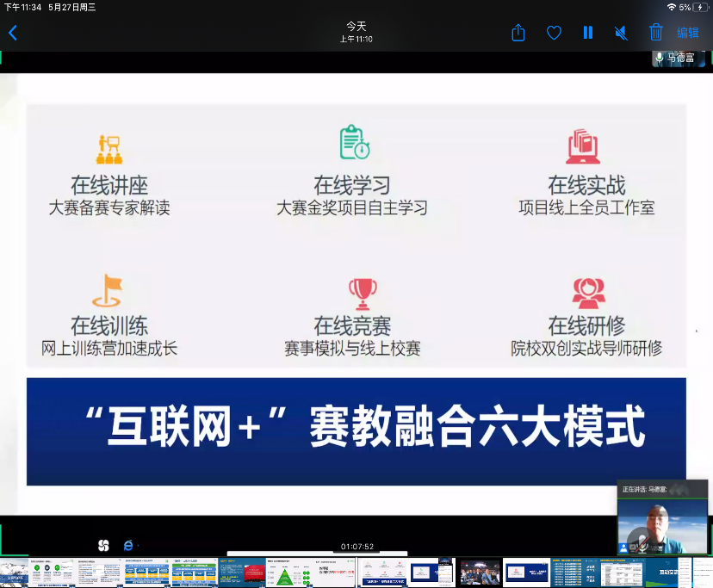Click the 01:07:52 timestamp on the scrubber
The width and height of the screenshot is (713, 588).
tap(356, 547)
